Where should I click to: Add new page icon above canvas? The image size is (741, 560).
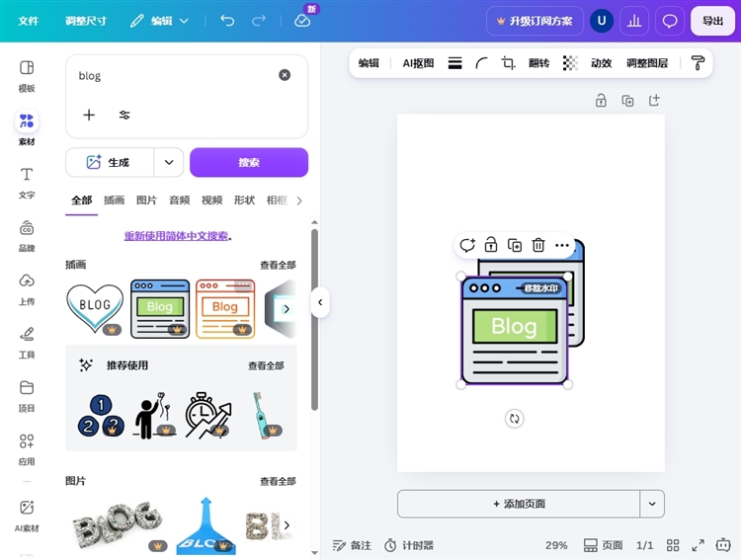(654, 100)
